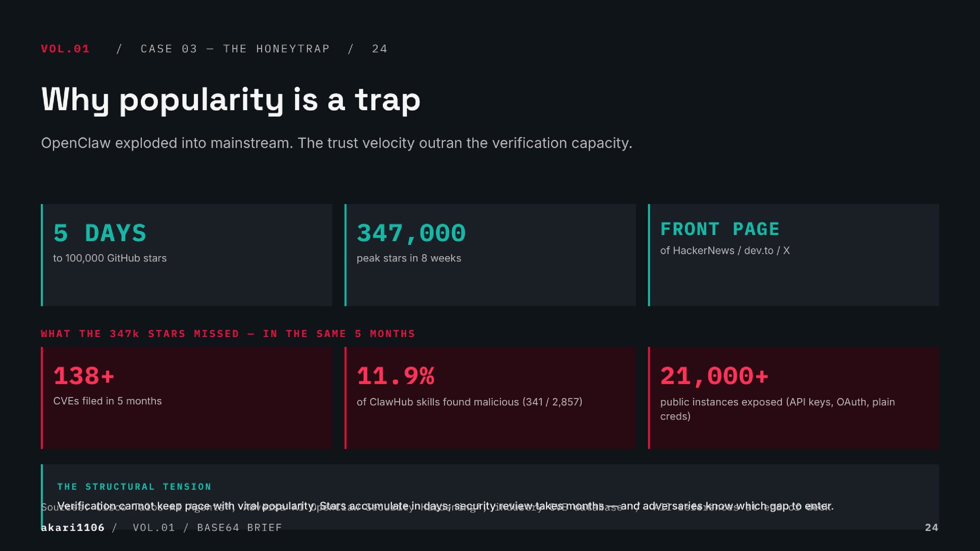Click the page number 24 in header
Viewport: 980px width, 551px height.
point(379,49)
